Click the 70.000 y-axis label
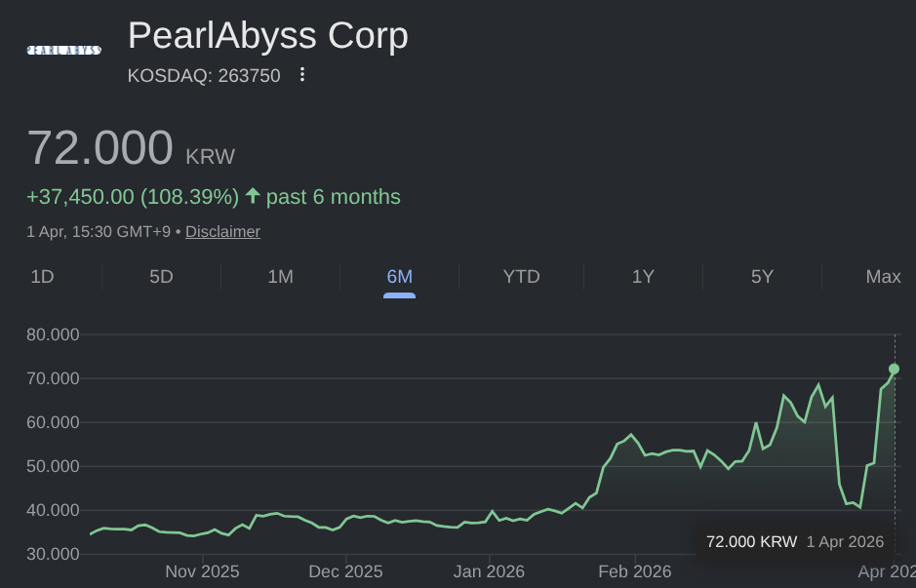The width and height of the screenshot is (916, 588). tap(53, 378)
